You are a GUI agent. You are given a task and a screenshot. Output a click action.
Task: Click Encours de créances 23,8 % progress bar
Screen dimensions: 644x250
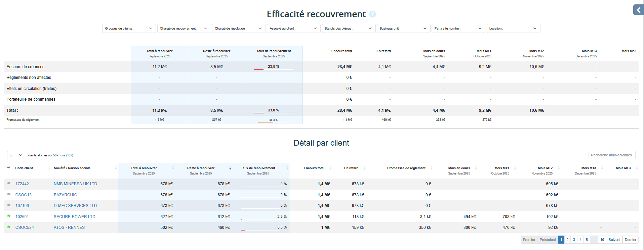pos(274,69)
